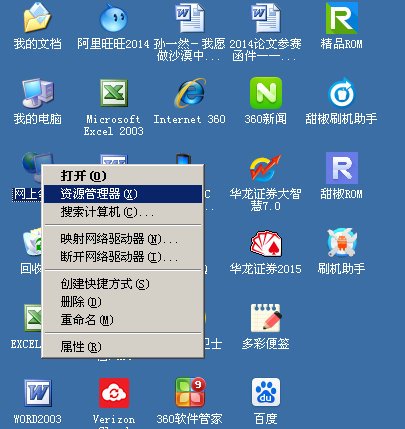Launch Microsoft Excel 2003 shortcut
Viewport: 405px width, 429px height.
coord(114,93)
